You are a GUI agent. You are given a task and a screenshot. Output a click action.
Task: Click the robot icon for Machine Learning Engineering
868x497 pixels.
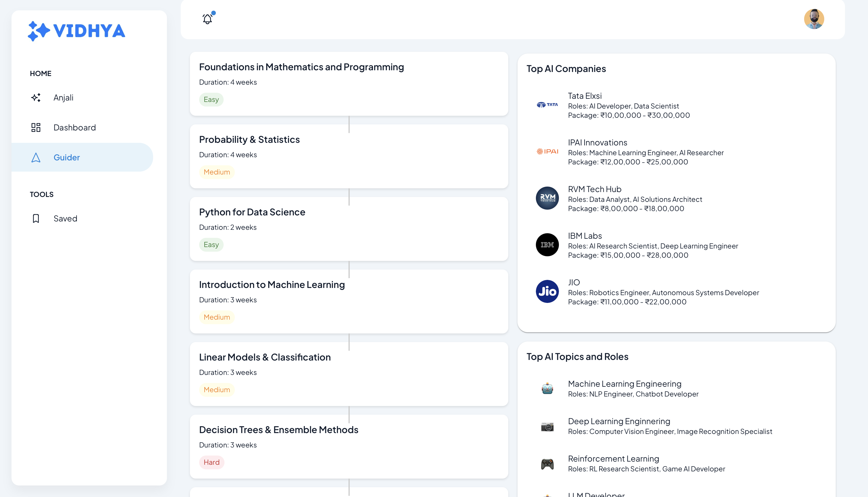(x=547, y=388)
